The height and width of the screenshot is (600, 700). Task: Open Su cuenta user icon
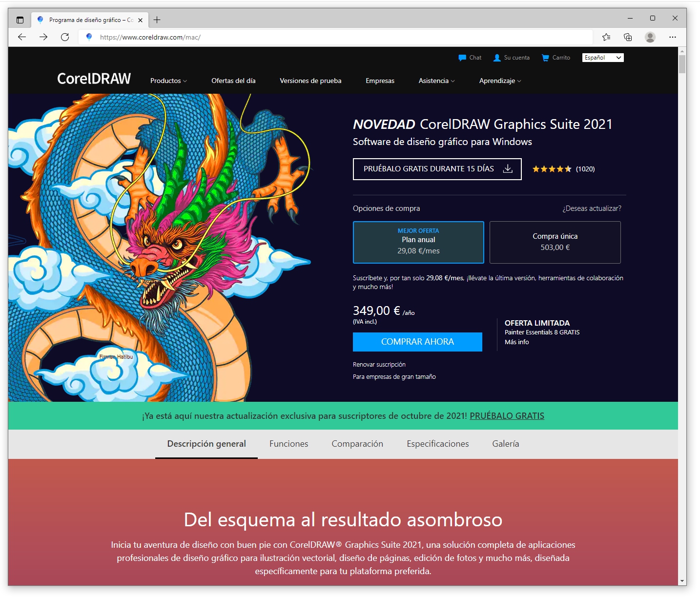(x=497, y=58)
